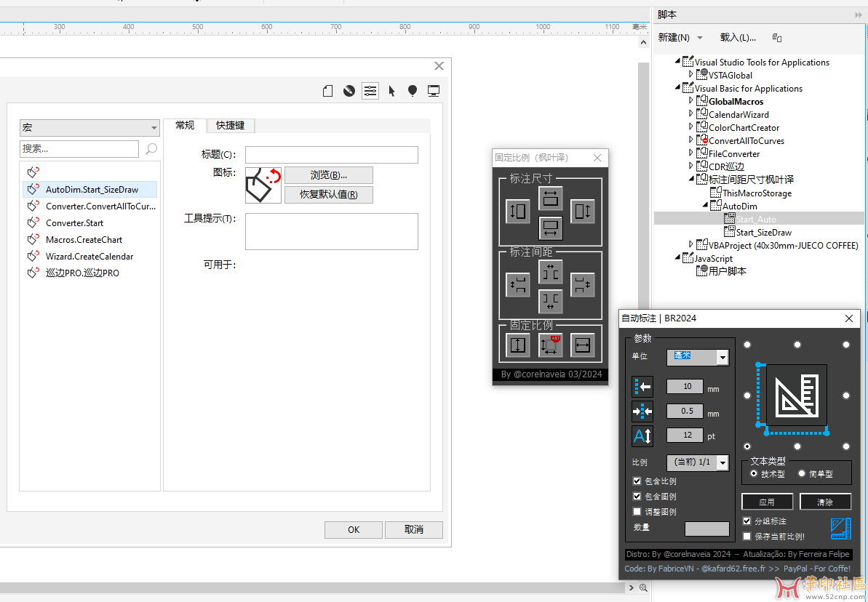868x602 pixels.
Task: Expand the CalendarWizard tree node
Action: point(691,114)
